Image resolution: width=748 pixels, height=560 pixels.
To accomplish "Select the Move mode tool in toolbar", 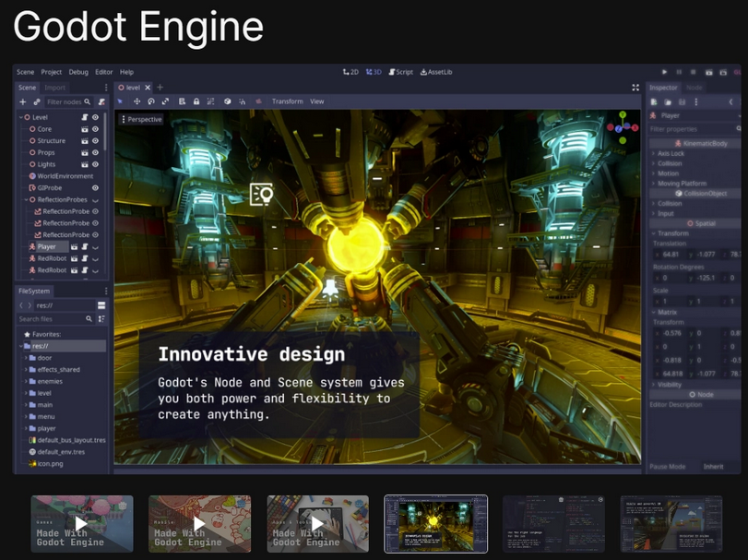I will (x=137, y=101).
